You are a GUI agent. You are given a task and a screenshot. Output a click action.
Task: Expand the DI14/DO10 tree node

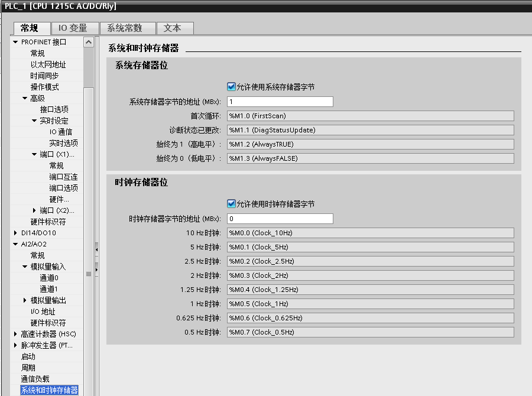(15, 233)
